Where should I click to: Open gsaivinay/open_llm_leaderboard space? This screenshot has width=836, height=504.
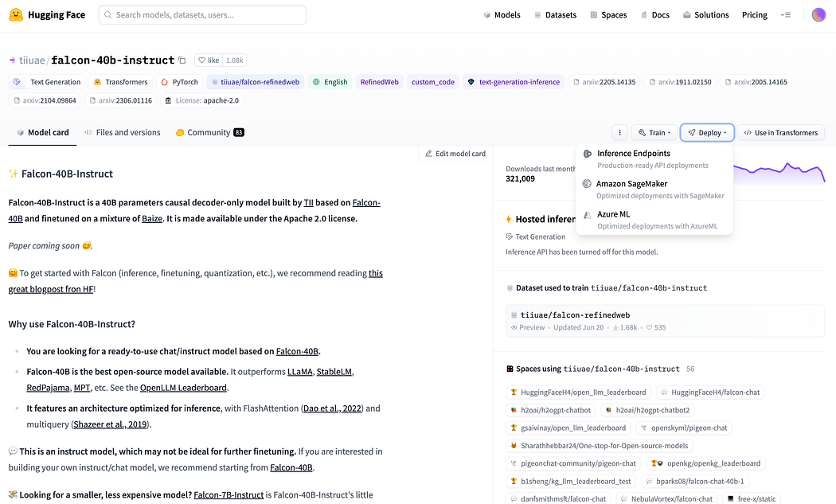pyautogui.click(x=568, y=428)
